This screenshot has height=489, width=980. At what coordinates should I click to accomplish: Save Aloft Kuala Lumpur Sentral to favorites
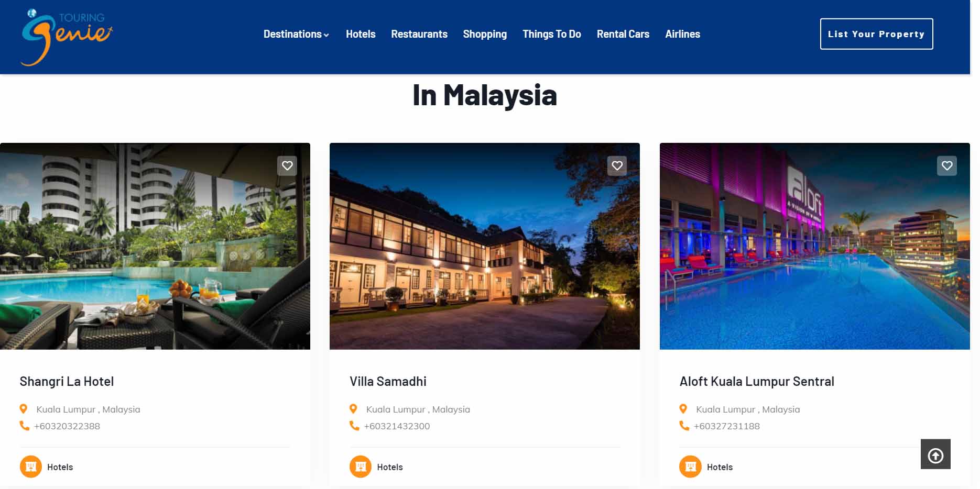[x=947, y=166]
